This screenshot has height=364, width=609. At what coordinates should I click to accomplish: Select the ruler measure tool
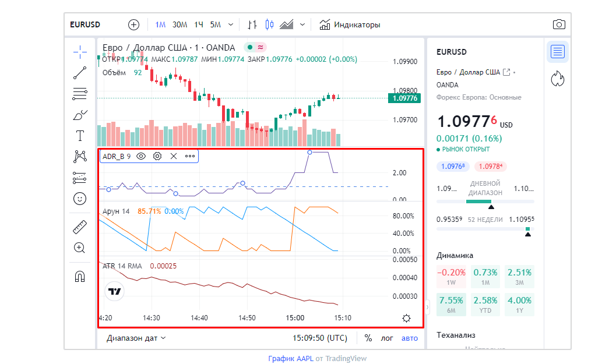(80, 227)
